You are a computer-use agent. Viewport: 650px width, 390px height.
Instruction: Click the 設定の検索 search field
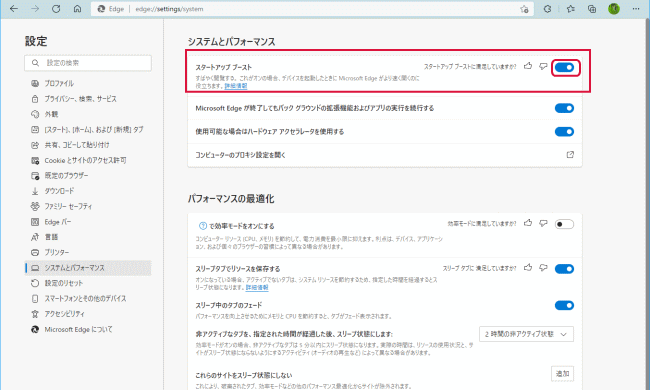(x=88, y=63)
